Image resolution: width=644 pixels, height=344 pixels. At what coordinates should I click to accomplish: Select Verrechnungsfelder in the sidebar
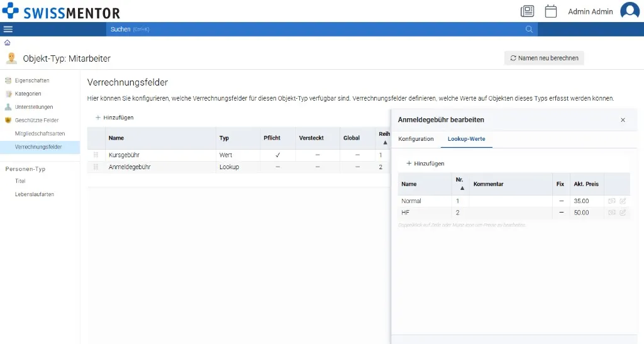click(x=38, y=147)
